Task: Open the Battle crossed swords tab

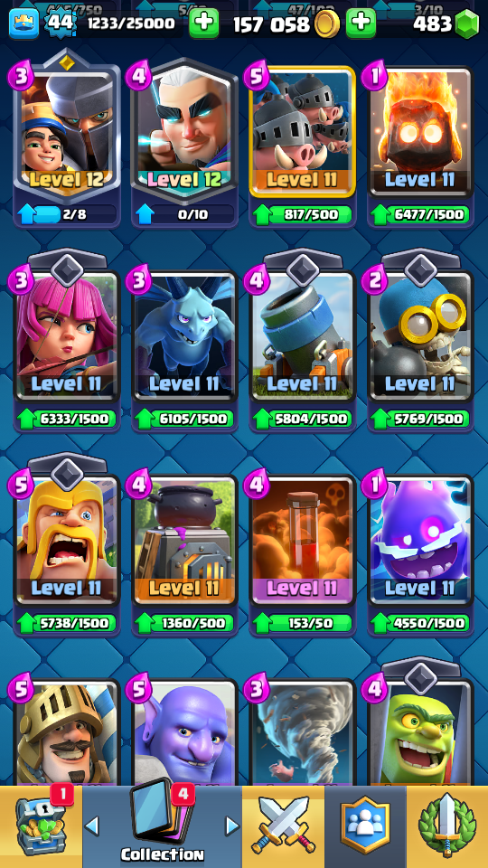Action: click(x=283, y=827)
